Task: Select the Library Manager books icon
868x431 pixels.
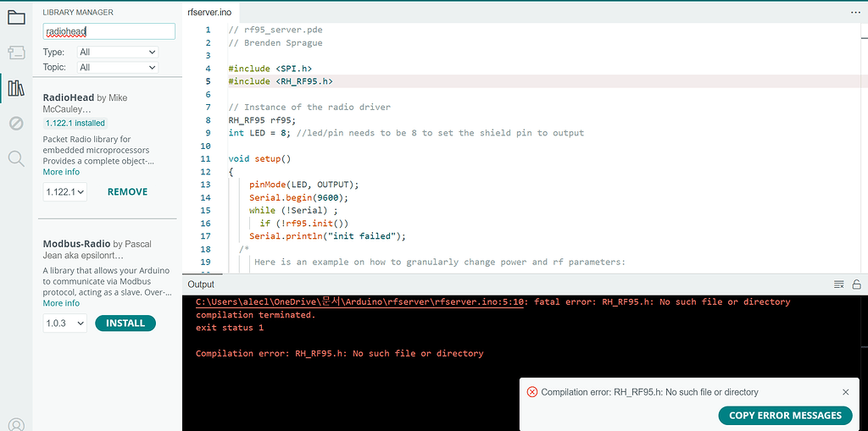Action: pos(16,88)
